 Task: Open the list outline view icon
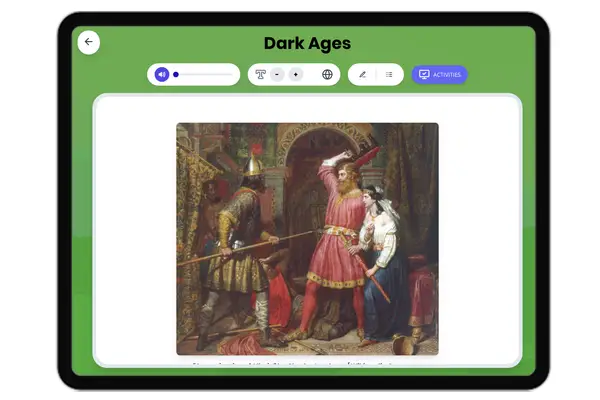pyautogui.click(x=389, y=74)
